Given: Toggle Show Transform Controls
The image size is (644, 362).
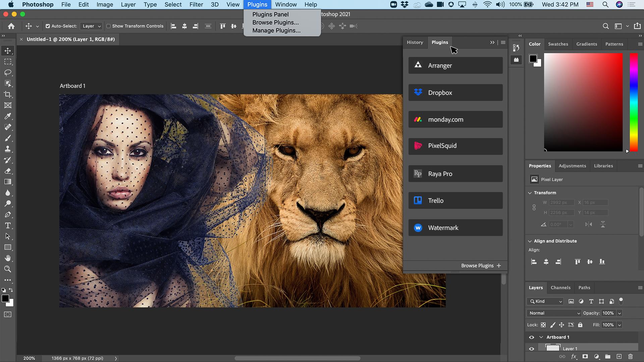Looking at the screenshot, I should [108, 26].
